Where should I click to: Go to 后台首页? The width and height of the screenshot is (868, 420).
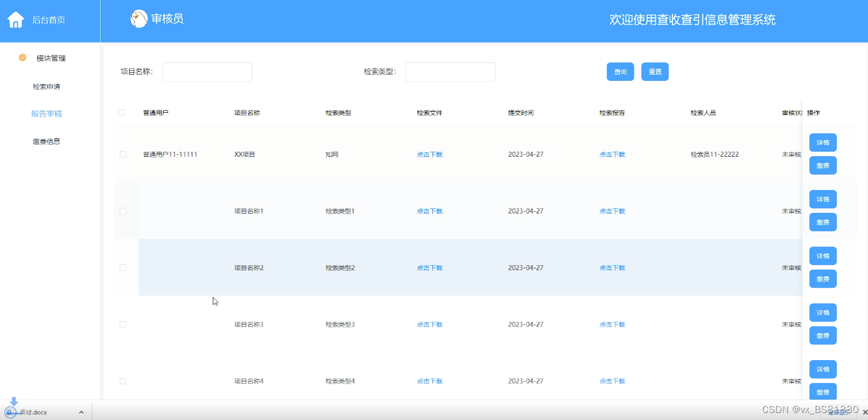48,20
